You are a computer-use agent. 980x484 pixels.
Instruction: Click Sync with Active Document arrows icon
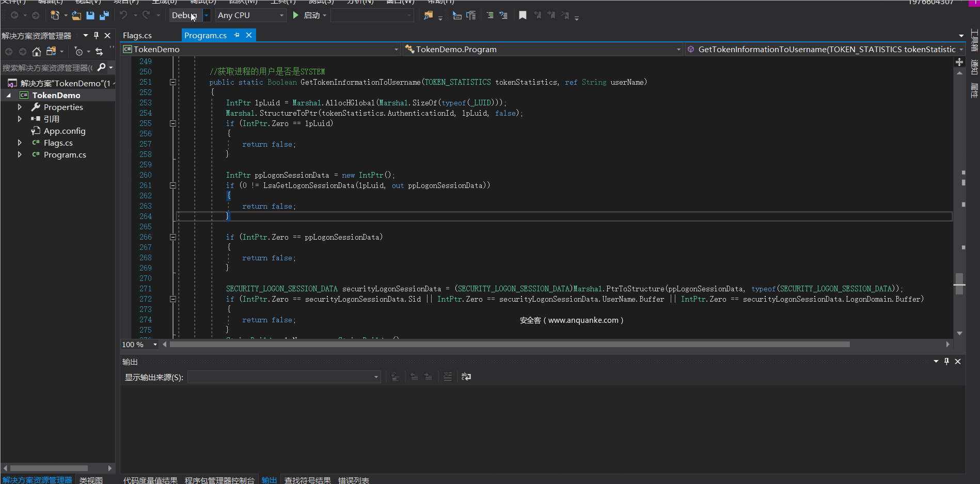[x=99, y=52]
